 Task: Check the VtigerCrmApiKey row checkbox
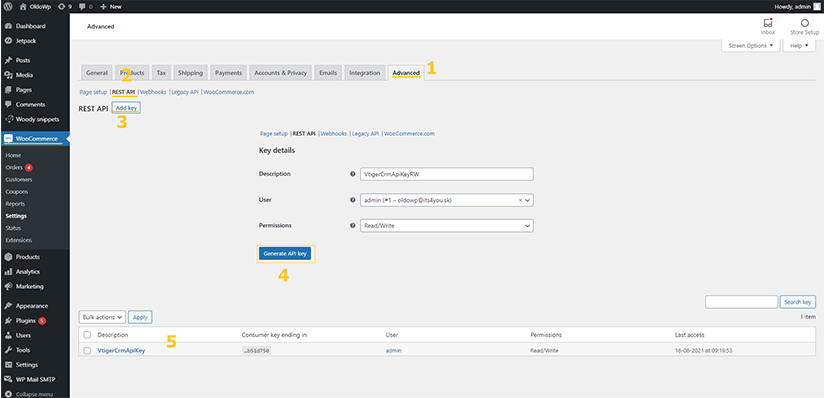tap(87, 351)
